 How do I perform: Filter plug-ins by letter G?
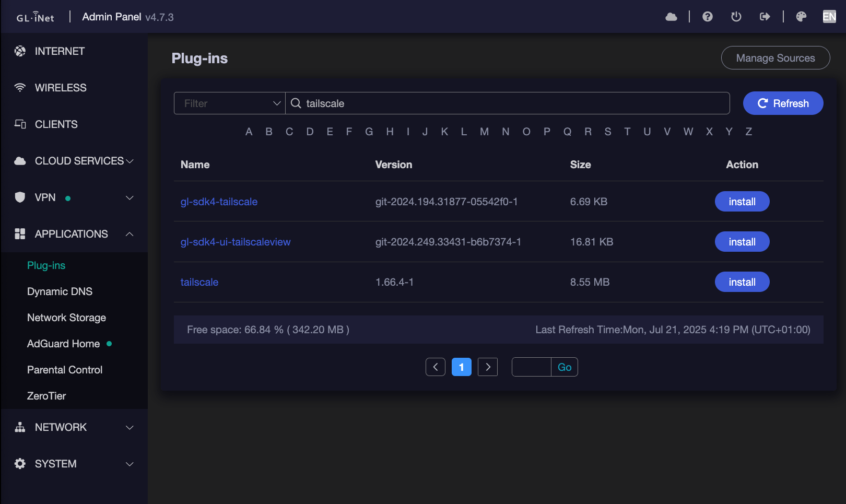[x=369, y=132]
